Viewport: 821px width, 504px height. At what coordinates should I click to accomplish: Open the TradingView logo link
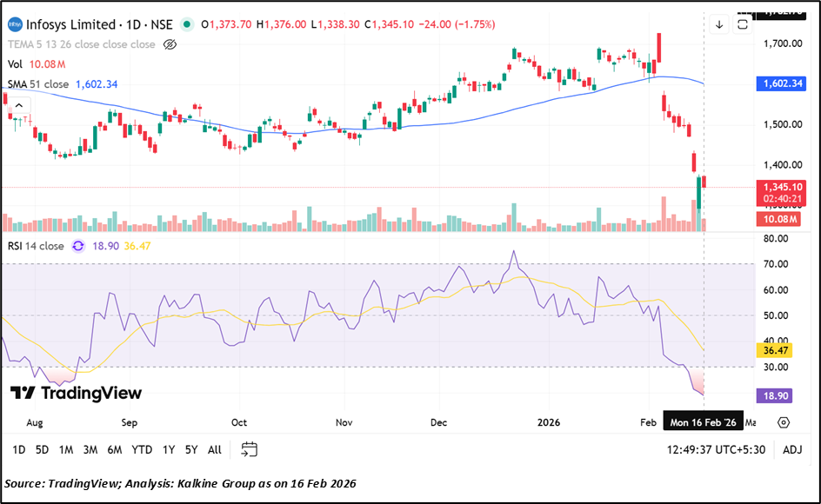tap(76, 393)
